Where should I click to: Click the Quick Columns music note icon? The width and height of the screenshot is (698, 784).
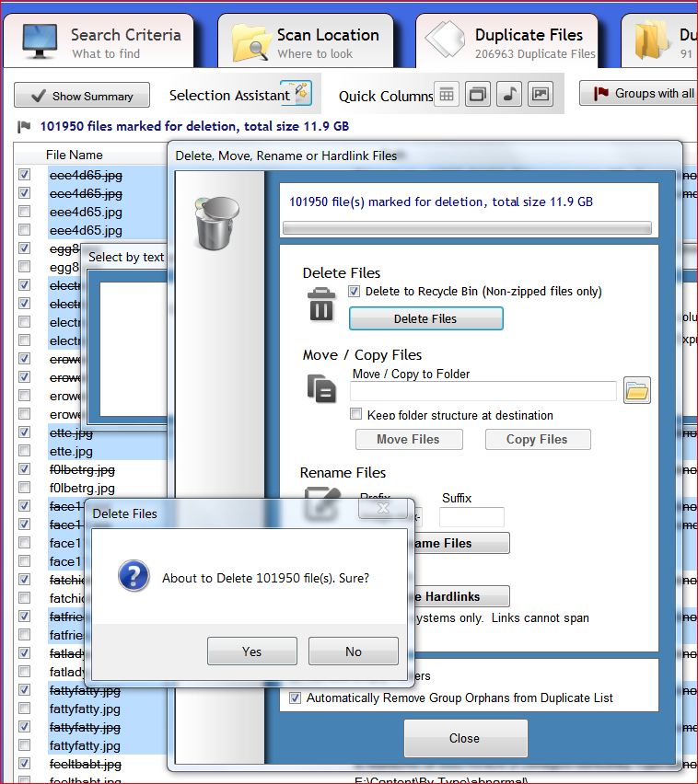point(508,94)
